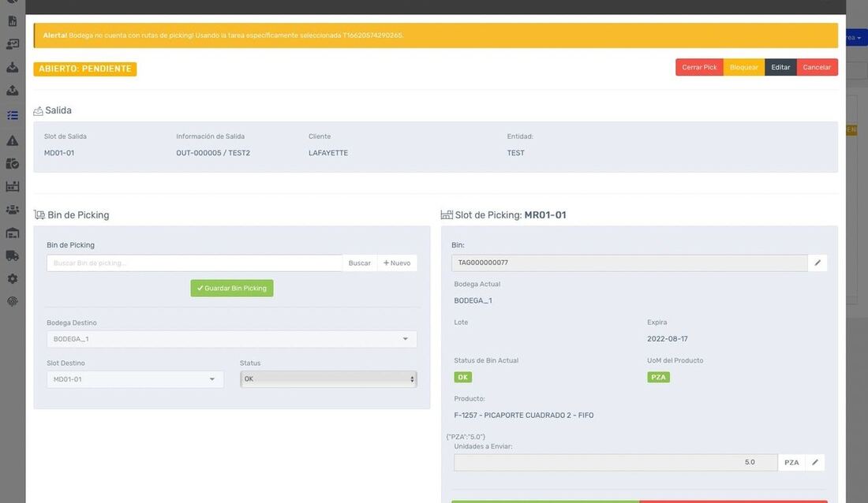
Task: Open the presentation board sidebar icon
Action: (x=12, y=44)
